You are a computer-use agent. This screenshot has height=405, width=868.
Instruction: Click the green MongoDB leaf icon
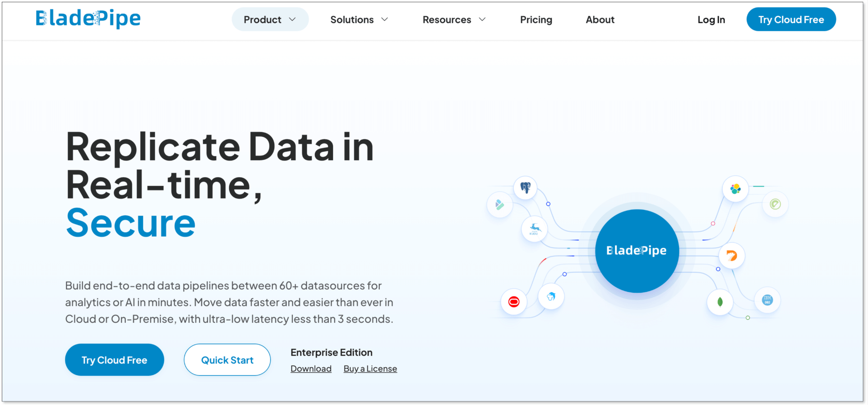point(720,302)
